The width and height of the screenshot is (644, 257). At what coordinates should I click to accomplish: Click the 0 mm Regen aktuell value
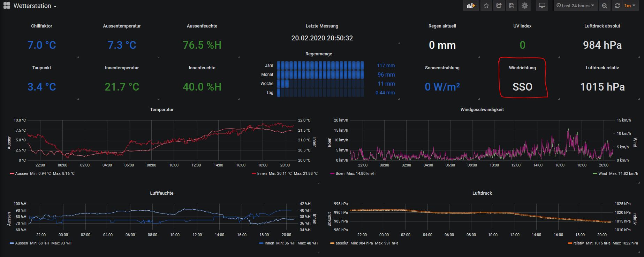[442, 45]
